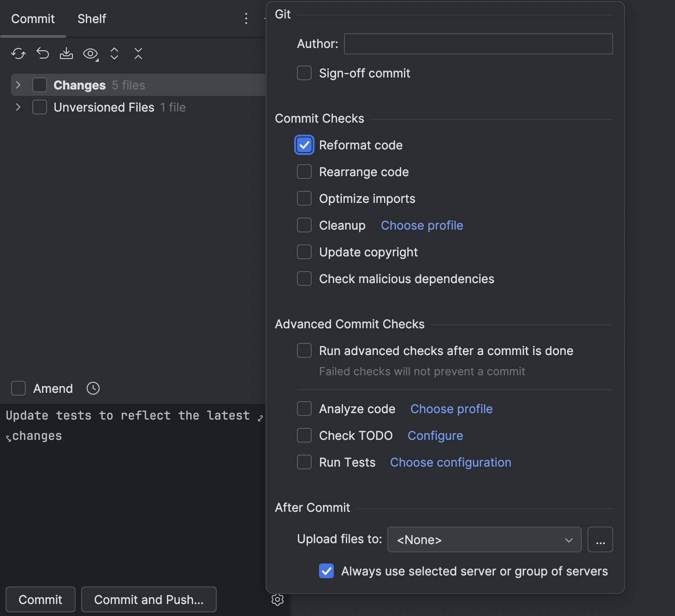Select the Commit tab
The height and width of the screenshot is (616, 675).
pos(32,18)
